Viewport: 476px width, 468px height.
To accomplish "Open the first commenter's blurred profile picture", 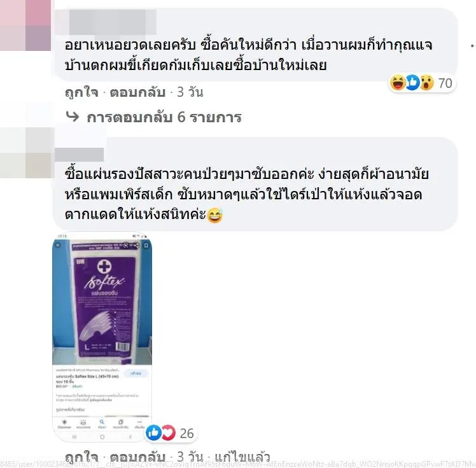I will click(25, 25).
